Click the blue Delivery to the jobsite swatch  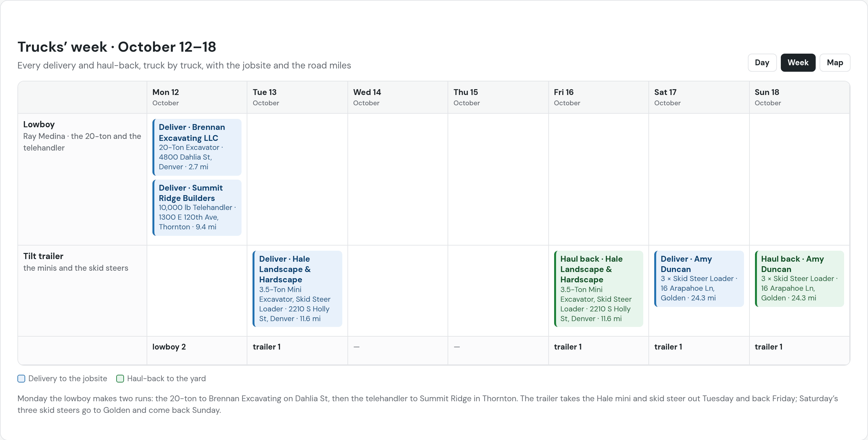(21, 379)
